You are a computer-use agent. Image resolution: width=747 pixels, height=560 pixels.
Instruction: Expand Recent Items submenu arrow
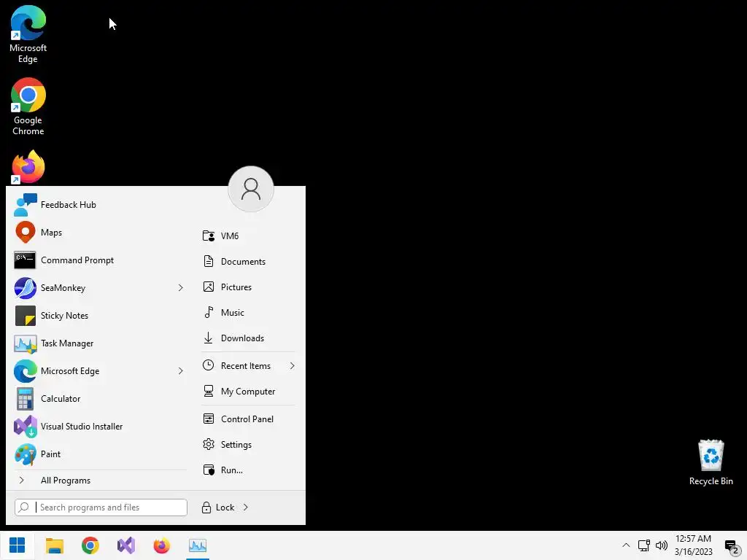click(x=292, y=366)
